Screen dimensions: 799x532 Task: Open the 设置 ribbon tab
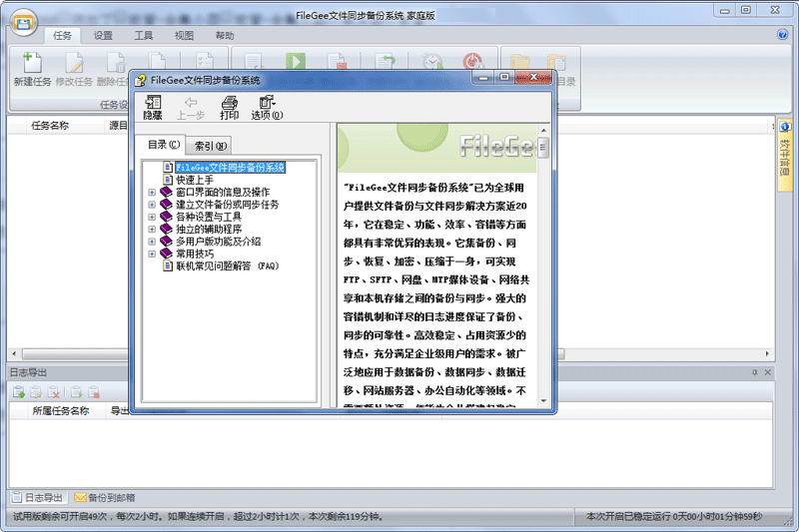[x=103, y=35]
